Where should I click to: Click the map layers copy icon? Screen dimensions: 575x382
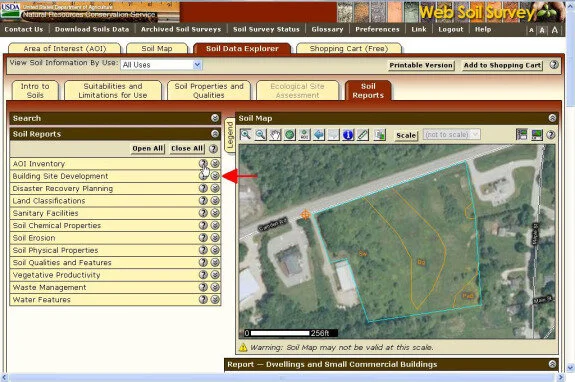click(x=380, y=135)
